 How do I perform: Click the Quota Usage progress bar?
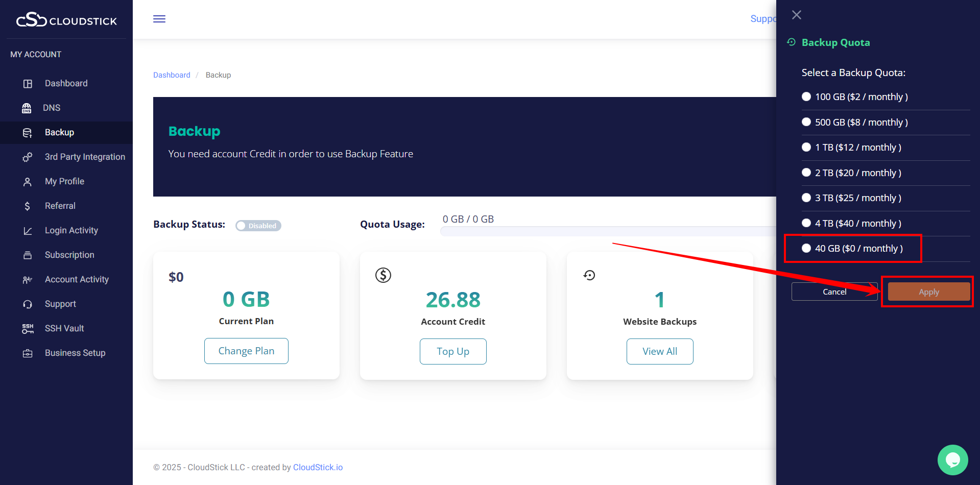coord(608,231)
